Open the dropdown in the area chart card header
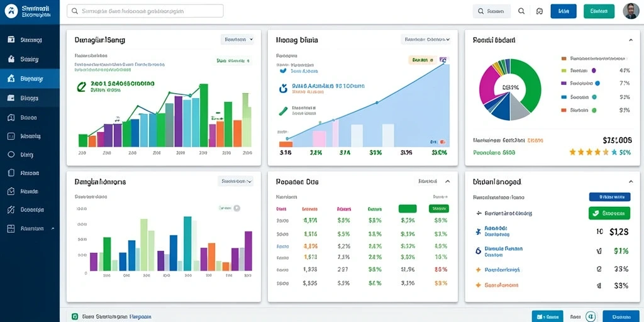Screen dimensions: 644x322 pyautogui.click(x=426, y=40)
